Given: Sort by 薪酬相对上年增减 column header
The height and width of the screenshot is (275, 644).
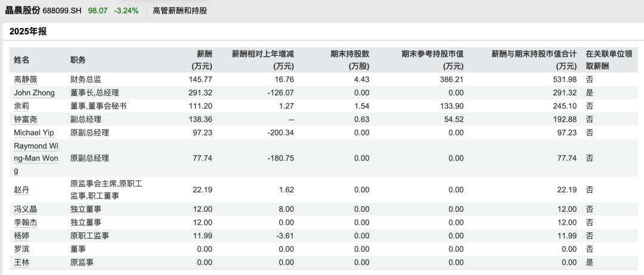Looking at the screenshot, I should pos(263,60).
